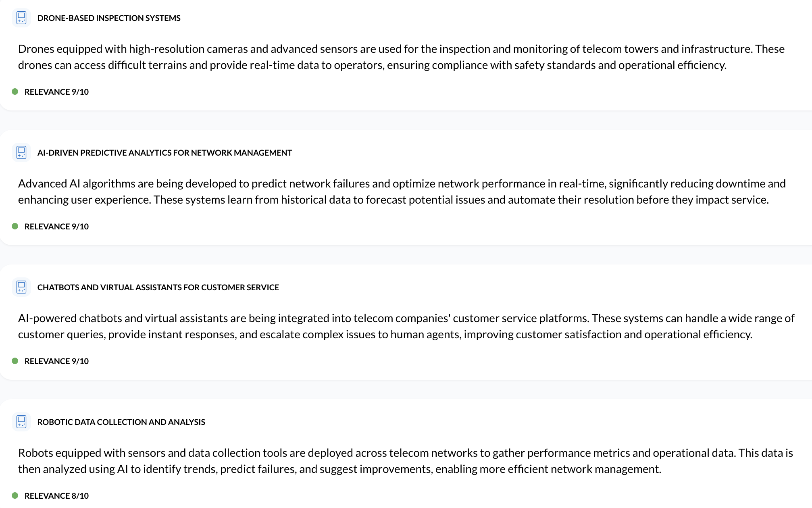Click the drone inspection description paragraph
Viewport: 812px width, 508px height.
401,57
